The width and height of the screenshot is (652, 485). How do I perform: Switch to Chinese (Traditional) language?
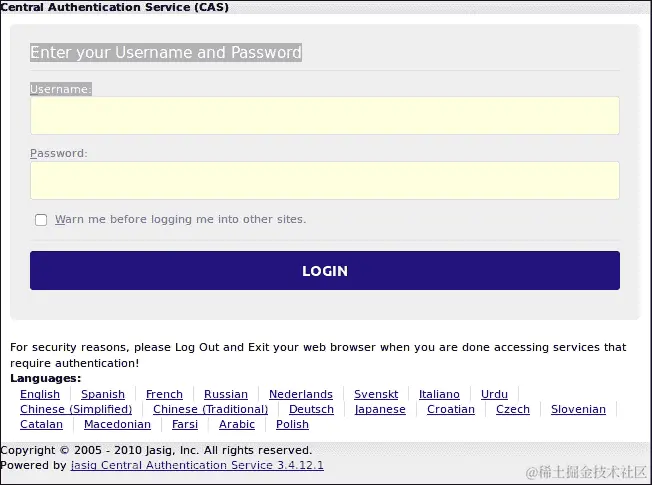coord(210,409)
